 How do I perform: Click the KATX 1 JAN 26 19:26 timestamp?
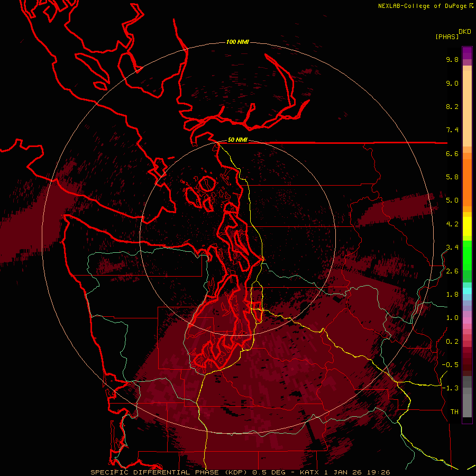pos(345,472)
